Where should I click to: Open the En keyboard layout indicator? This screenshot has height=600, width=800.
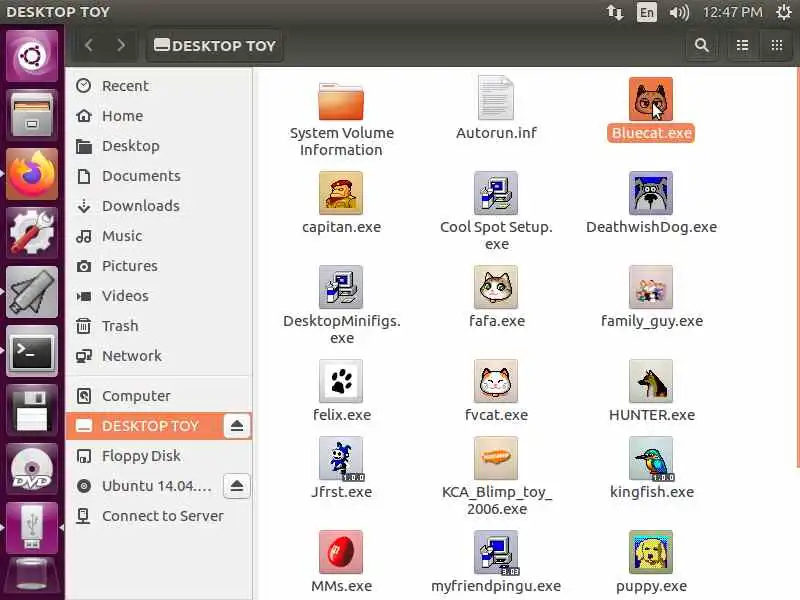(646, 12)
